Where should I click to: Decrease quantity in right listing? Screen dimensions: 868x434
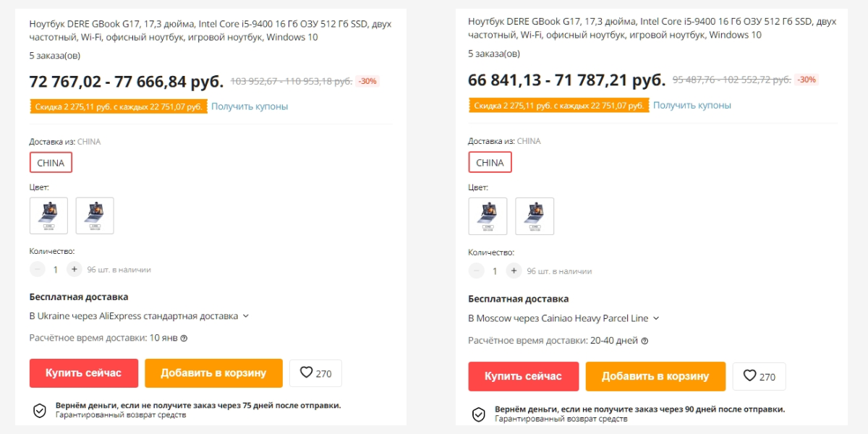(476, 271)
